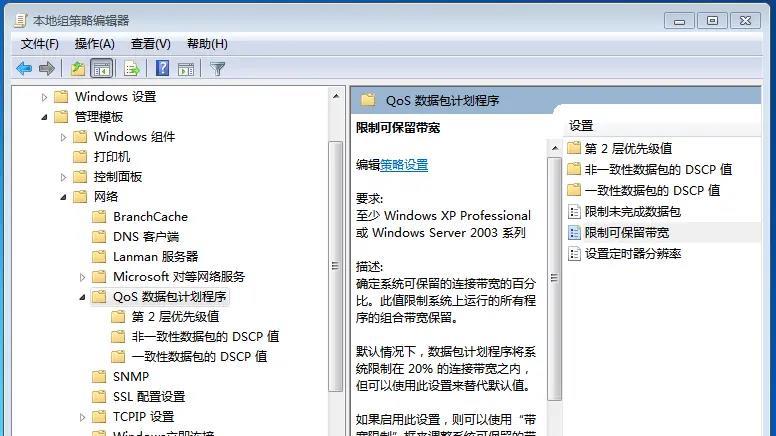Image resolution: width=776 pixels, height=436 pixels.
Task: Expand the Windows 设置 tree node
Action: pyautogui.click(x=44, y=97)
